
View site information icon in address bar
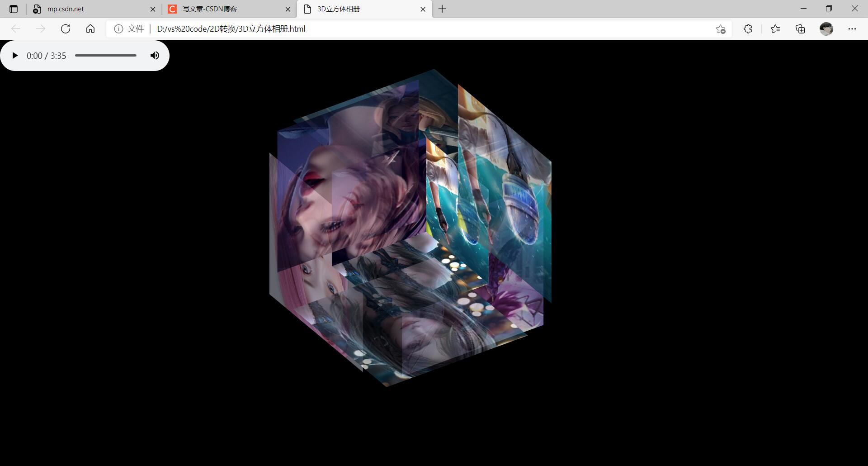(x=118, y=29)
